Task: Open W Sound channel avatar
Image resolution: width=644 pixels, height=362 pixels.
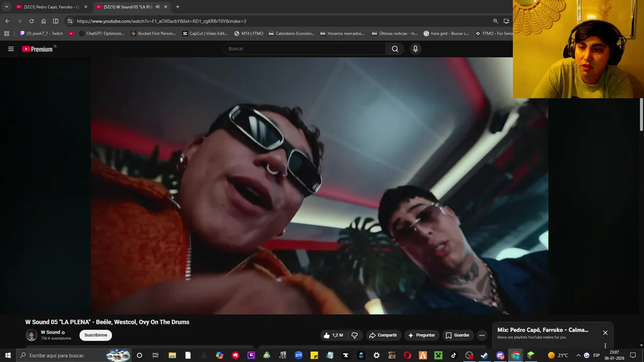Action: tap(31, 335)
